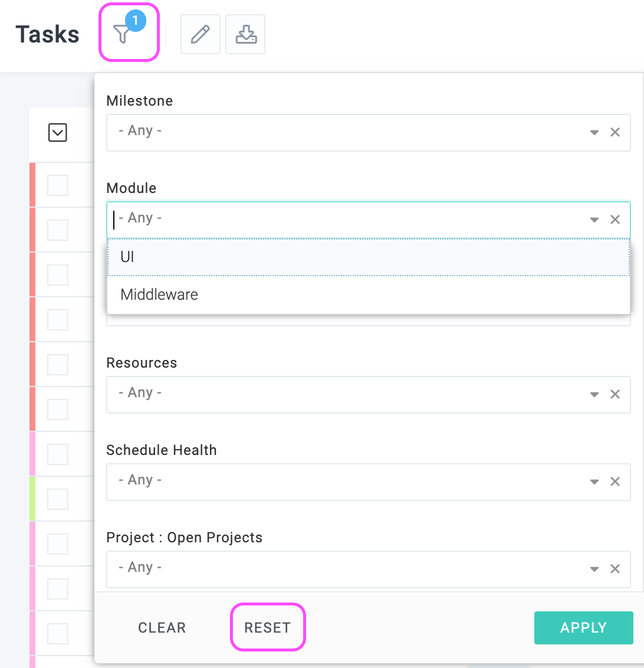Click the green status color bar
The image size is (644, 668).
click(x=32, y=499)
